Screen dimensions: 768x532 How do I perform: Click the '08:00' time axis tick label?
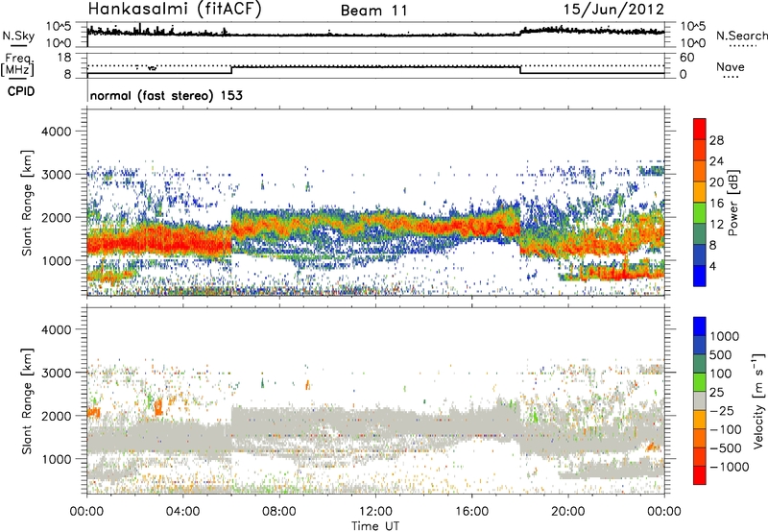click(x=279, y=512)
